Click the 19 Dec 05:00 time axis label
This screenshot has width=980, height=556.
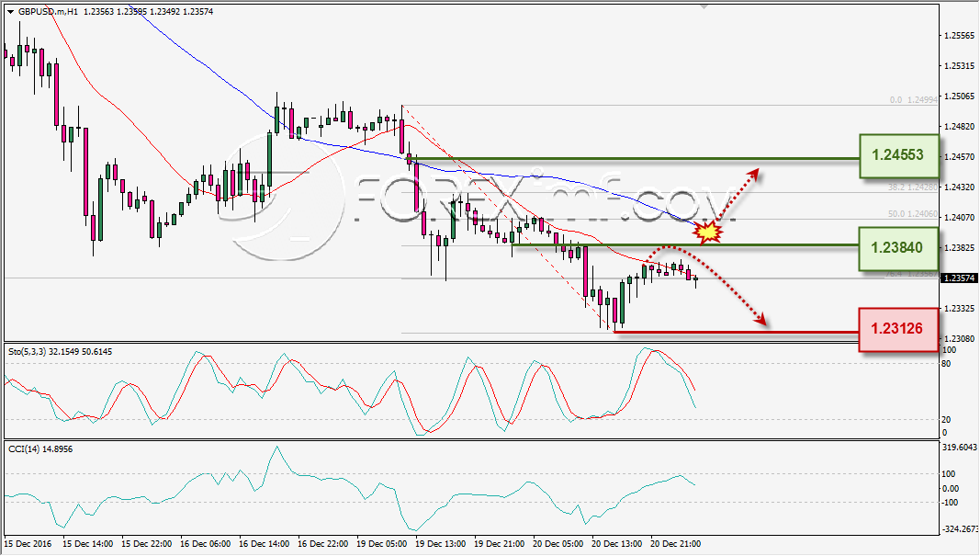coord(382,543)
